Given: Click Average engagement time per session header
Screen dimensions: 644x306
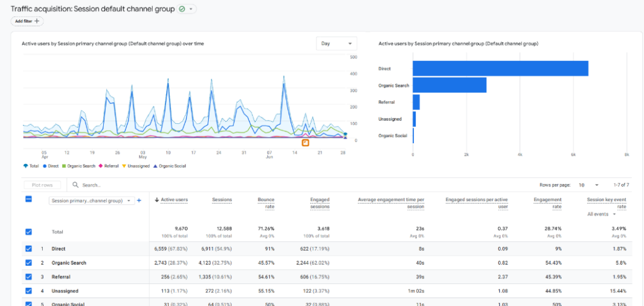Looking at the screenshot, I should click(x=391, y=203).
